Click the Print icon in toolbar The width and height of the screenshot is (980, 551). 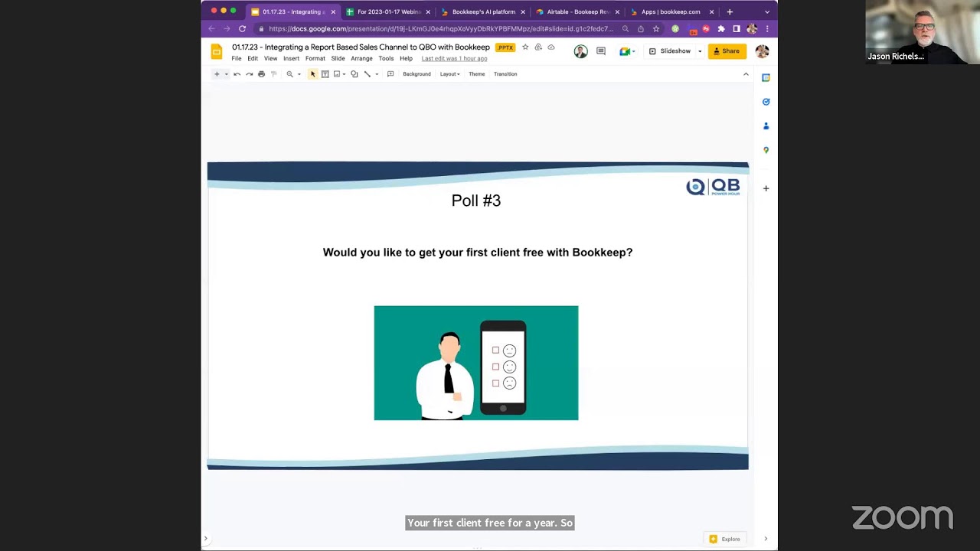[262, 74]
